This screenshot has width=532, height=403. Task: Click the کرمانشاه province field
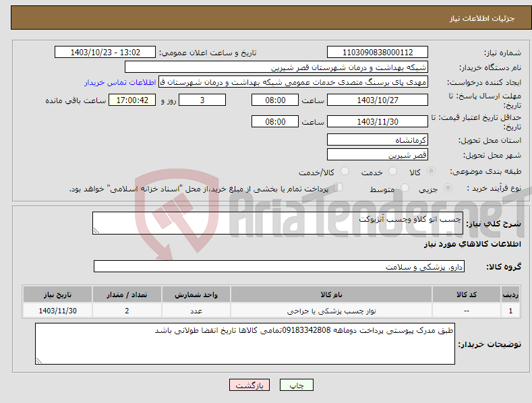(378, 139)
